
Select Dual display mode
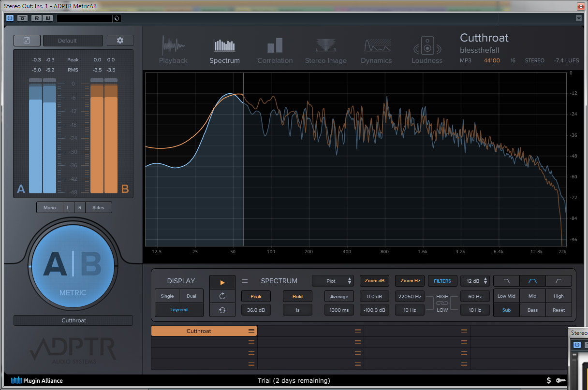pos(191,296)
